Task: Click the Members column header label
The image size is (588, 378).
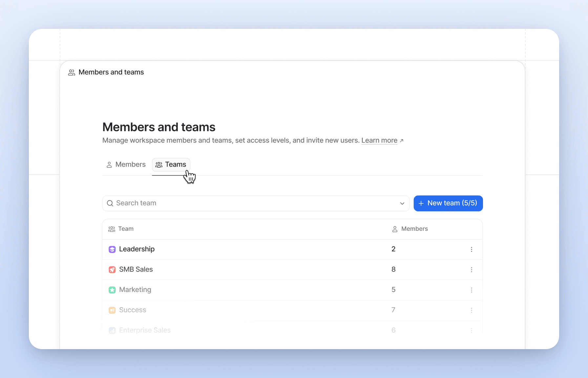Action: coord(415,229)
